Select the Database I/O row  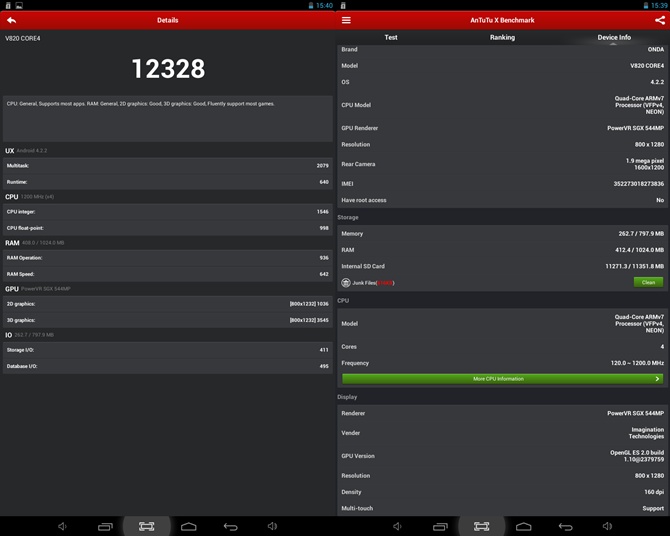[x=168, y=366]
